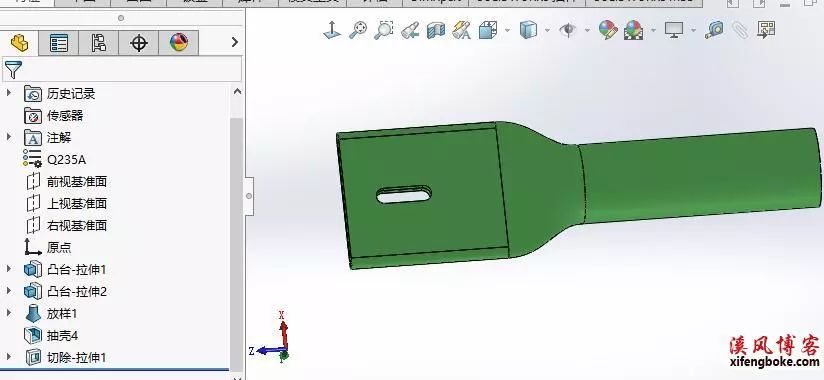
Task: Click the greyed paperclip attachment icon
Action: coord(740,30)
